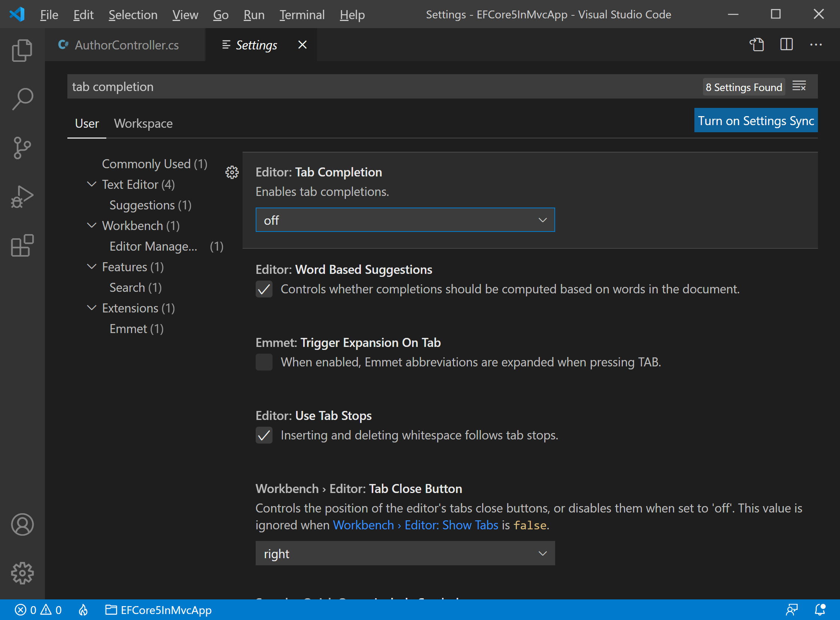Uncheck Use Tab Stops checkbox

pyautogui.click(x=264, y=435)
